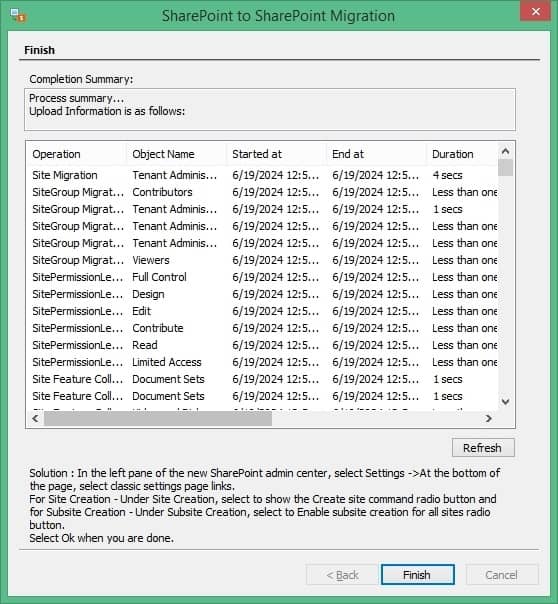
Task: Select the Site Migration row
Action: tap(263, 175)
